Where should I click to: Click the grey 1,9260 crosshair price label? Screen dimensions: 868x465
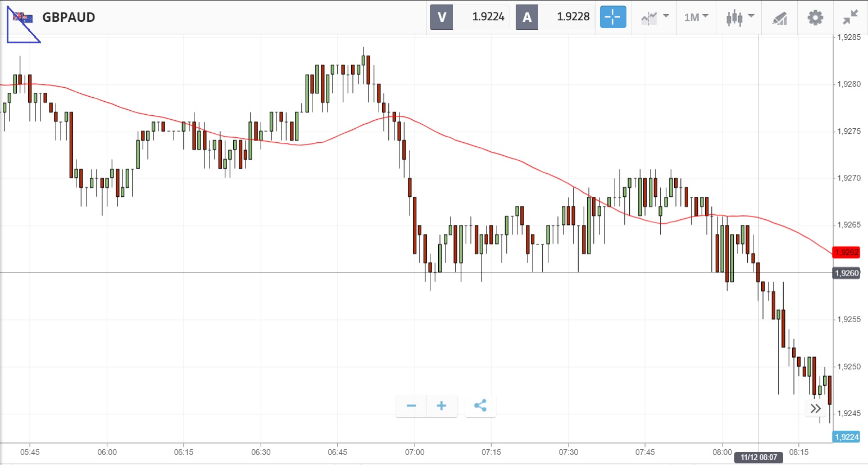(846, 273)
